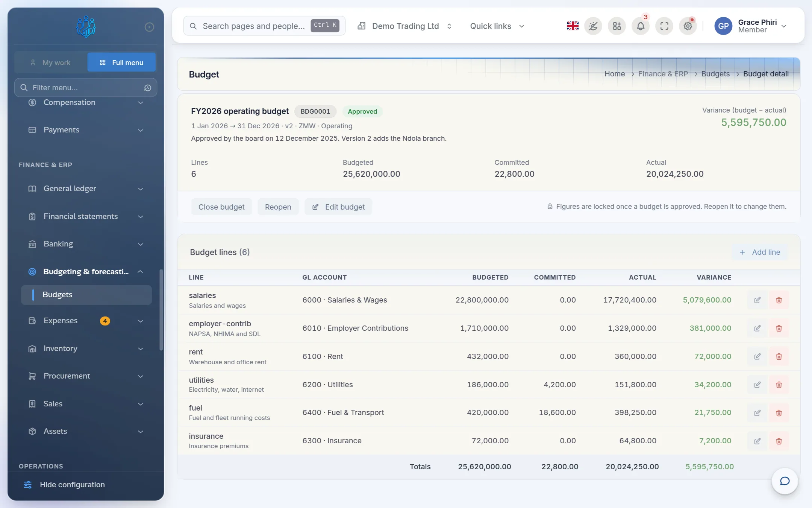Switch to Full menu tab
812x508 pixels.
click(121, 62)
